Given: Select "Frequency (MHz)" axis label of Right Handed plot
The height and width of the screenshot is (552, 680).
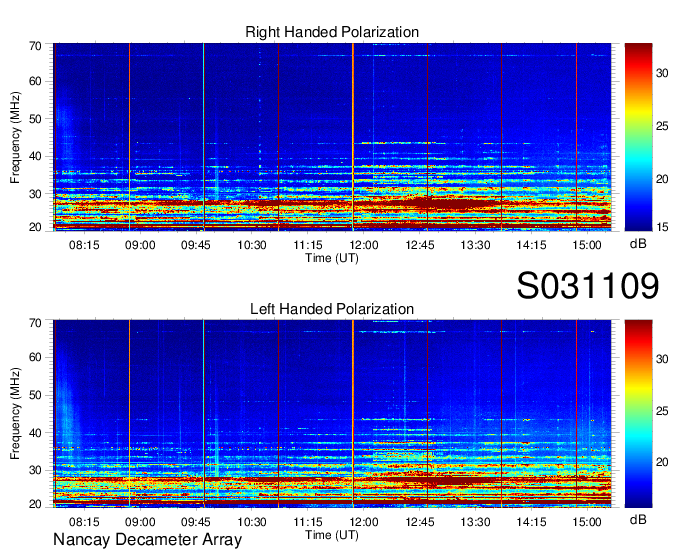Looking at the screenshot, I should pos(15,137).
